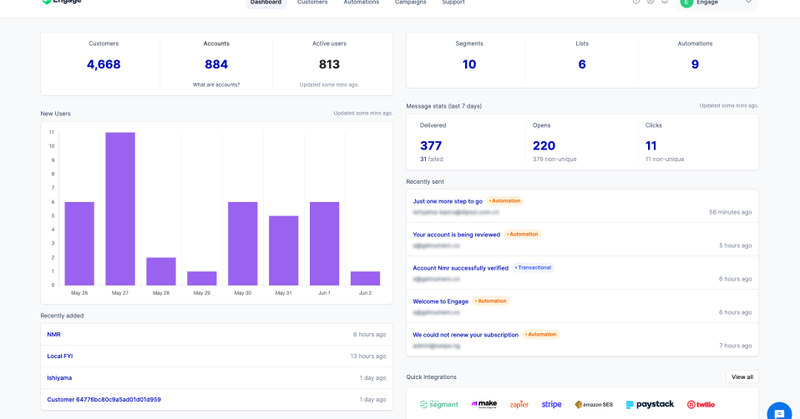Click the 220 Opens stat
800x419 pixels.
coord(544,146)
